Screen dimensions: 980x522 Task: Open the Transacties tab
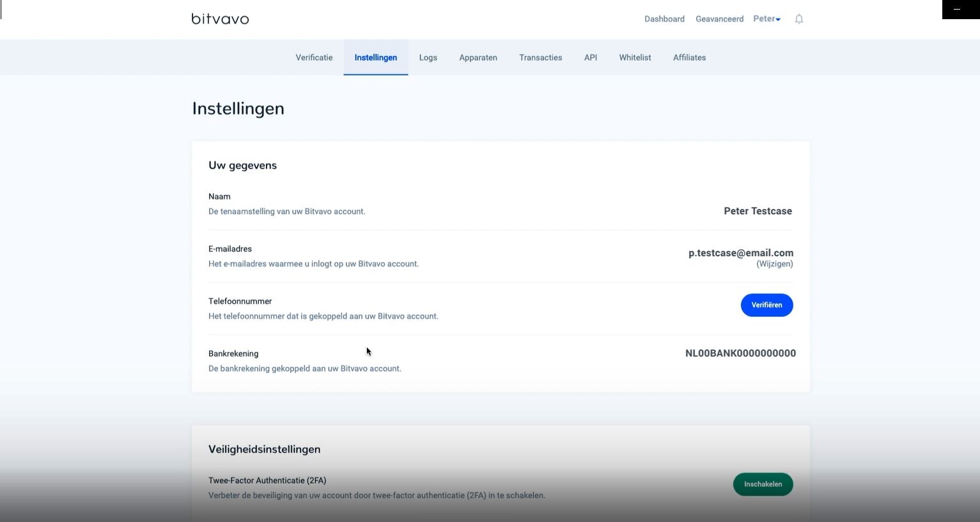tap(540, 58)
